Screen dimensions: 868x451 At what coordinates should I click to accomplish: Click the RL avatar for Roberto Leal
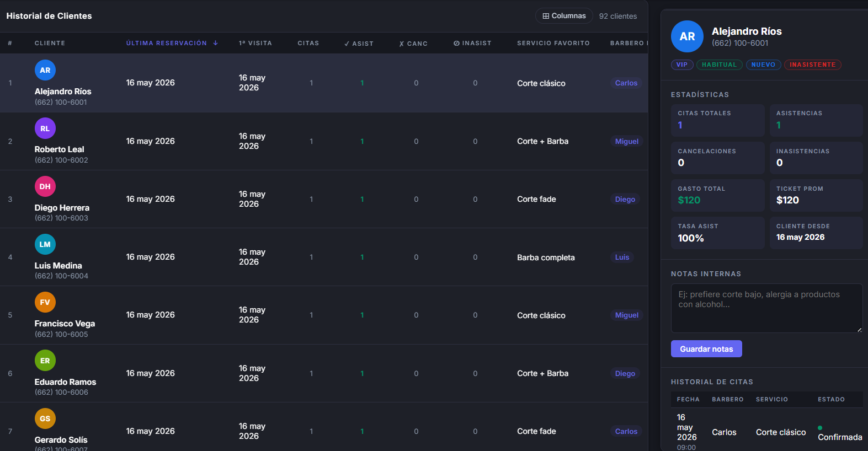[x=45, y=128]
